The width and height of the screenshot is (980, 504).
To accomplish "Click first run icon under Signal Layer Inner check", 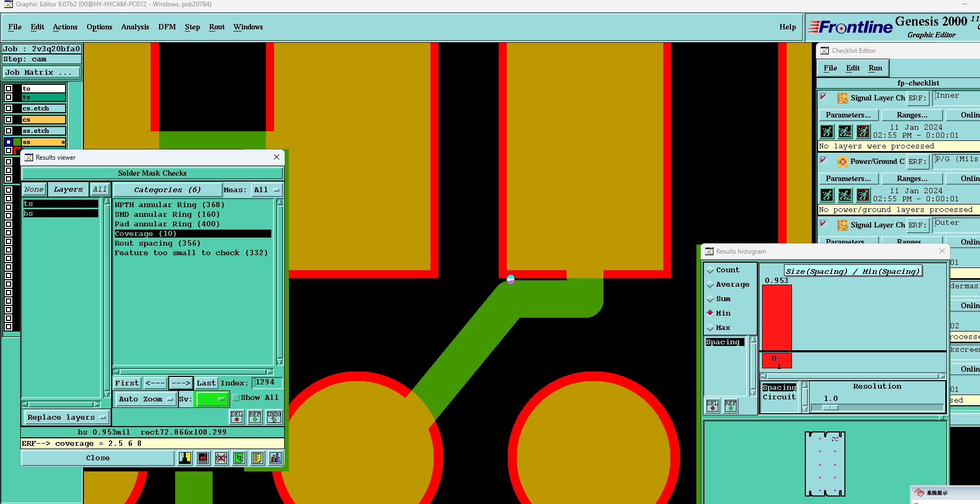I will point(827,131).
